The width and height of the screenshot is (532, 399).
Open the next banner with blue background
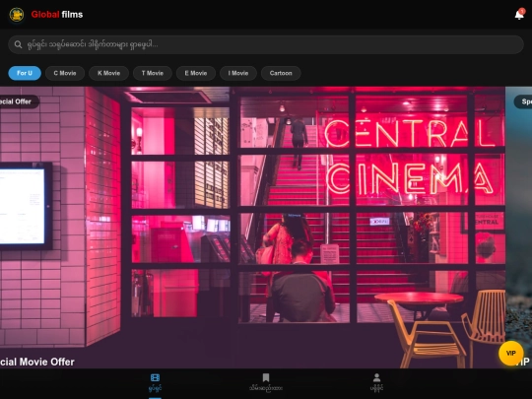(519, 228)
